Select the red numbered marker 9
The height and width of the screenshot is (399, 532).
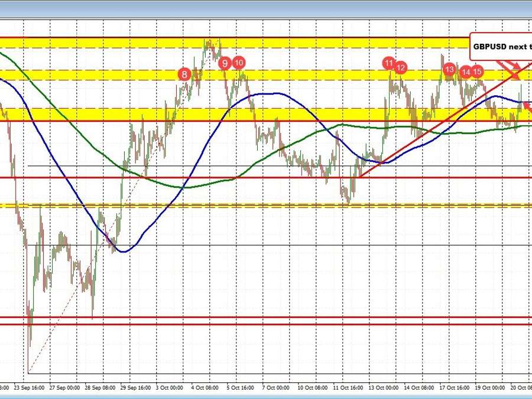pos(224,62)
